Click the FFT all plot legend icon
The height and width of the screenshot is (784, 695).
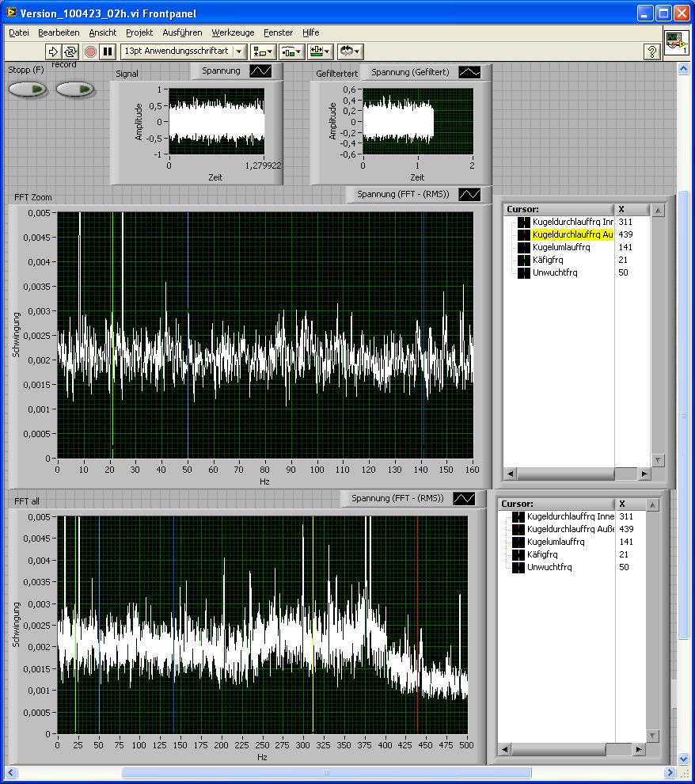point(464,498)
